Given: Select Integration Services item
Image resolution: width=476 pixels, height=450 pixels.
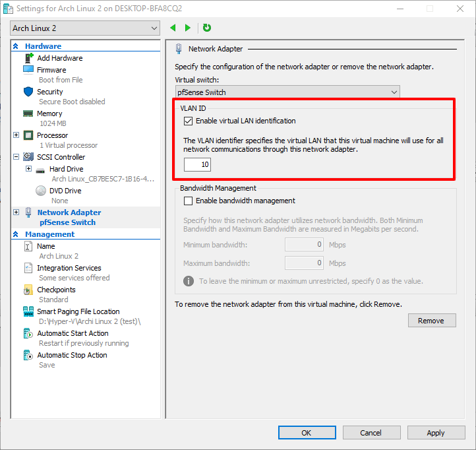Looking at the screenshot, I should (69, 268).
